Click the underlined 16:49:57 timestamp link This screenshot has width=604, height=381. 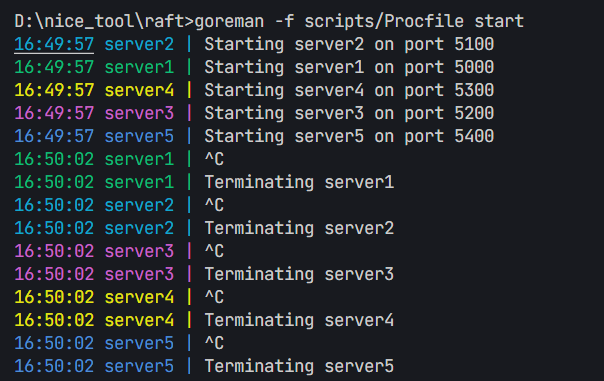tap(54, 44)
